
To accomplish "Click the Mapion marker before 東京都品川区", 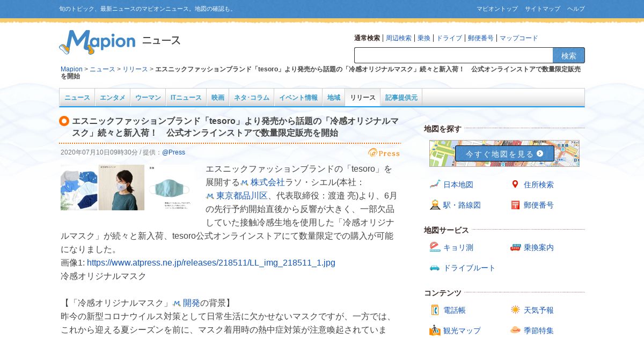I will [x=210, y=196].
